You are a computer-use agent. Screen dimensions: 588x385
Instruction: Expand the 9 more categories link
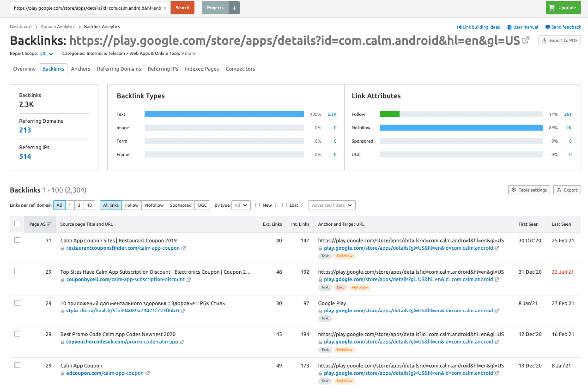coord(188,54)
